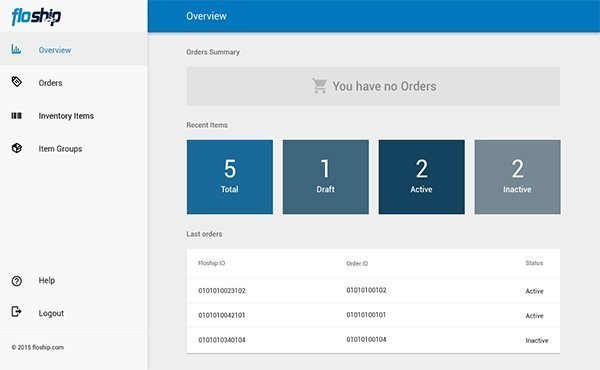
Task: Go to Inventory Items
Action: coord(74,116)
